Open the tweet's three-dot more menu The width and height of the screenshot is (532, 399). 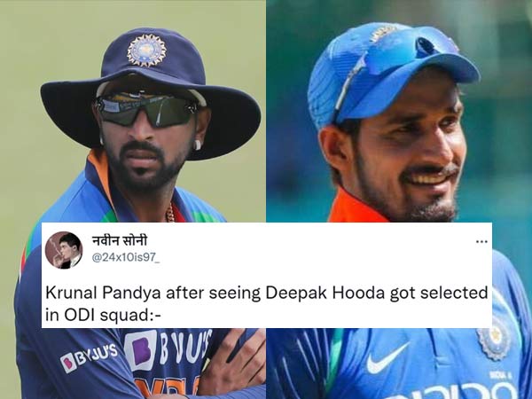pos(481,242)
